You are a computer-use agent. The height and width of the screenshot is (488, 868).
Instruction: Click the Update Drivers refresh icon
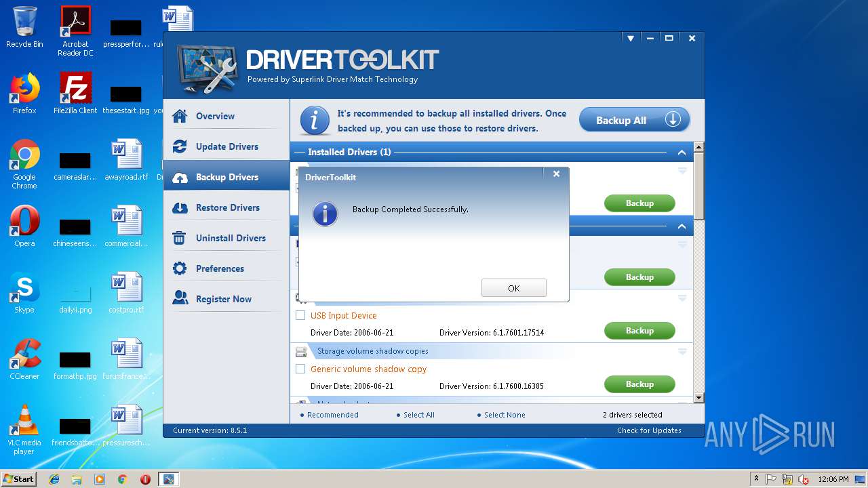click(x=180, y=146)
